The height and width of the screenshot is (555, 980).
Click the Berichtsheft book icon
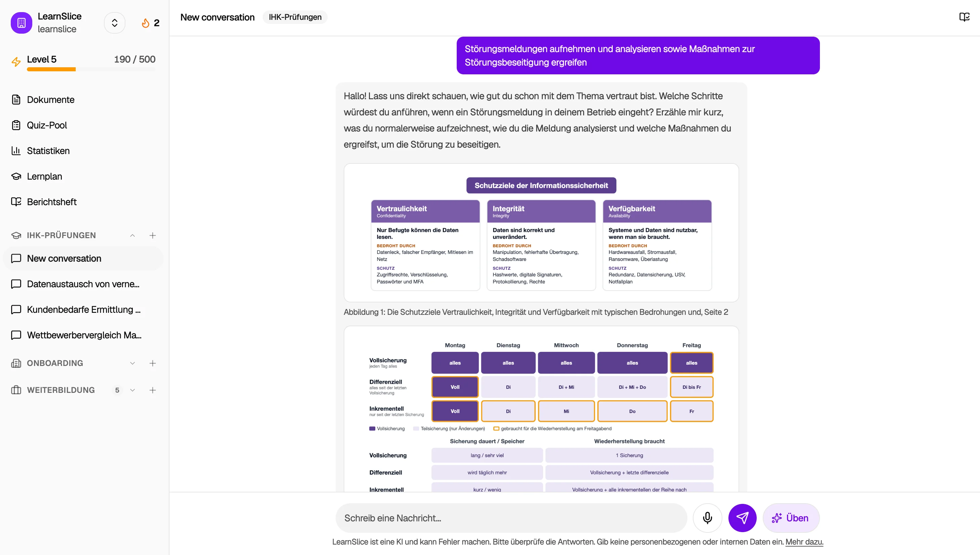[x=16, y=201]
